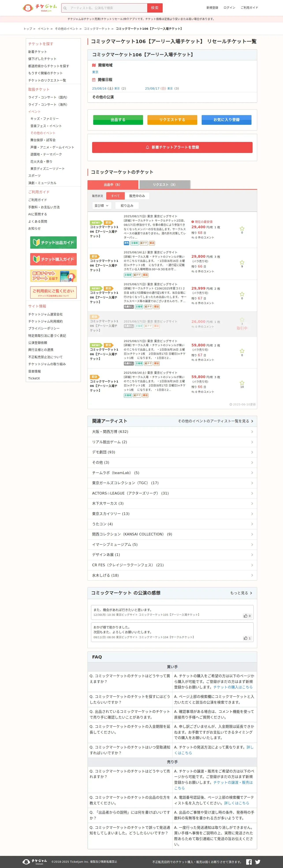Click the blue お気に入り登録 button
This screenshot has width=283, height=868.
(227, 120)
